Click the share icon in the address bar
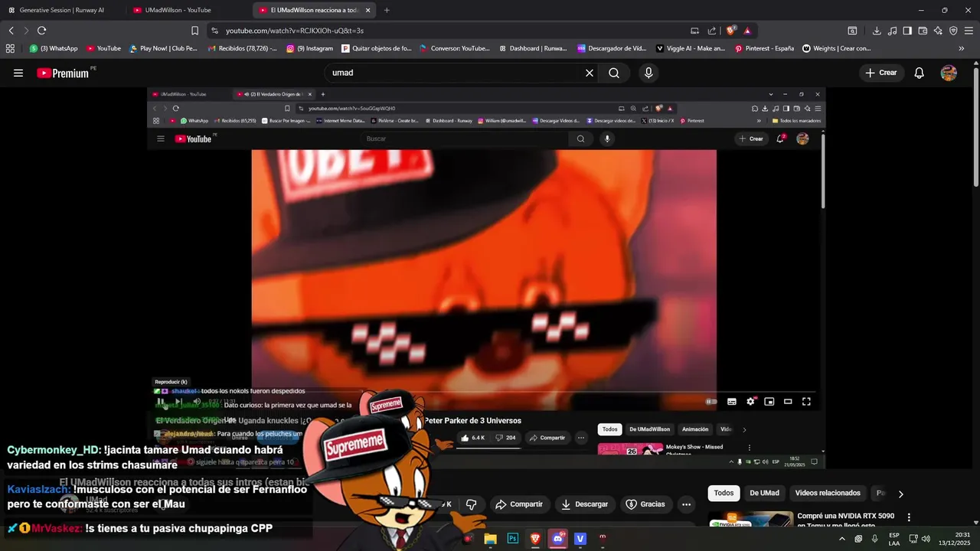The height and width of the screenshot is (551, 980). (x=712, y=31)
